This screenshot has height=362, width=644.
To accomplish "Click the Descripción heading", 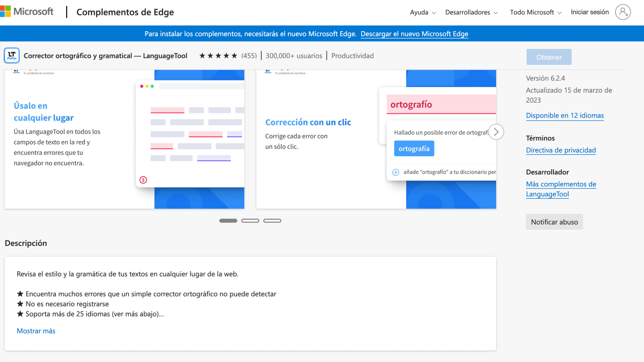I will tap(26, 243).
